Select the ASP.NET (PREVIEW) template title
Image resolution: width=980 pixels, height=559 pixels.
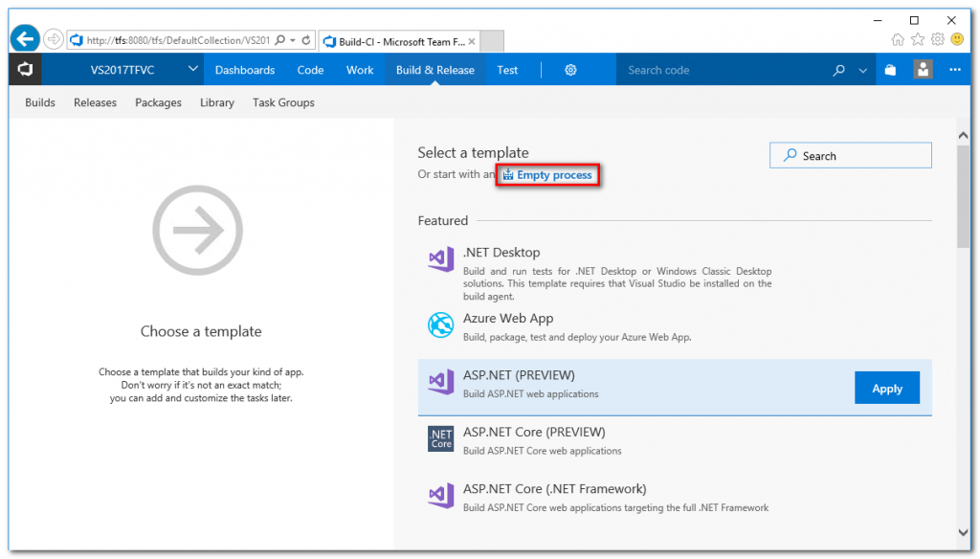(519, 375)
